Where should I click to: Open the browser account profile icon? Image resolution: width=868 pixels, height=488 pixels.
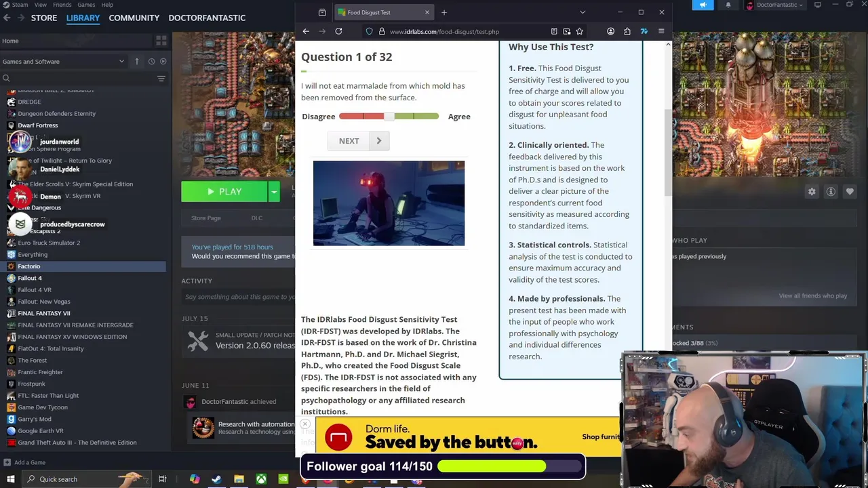[x=610, y=31]
